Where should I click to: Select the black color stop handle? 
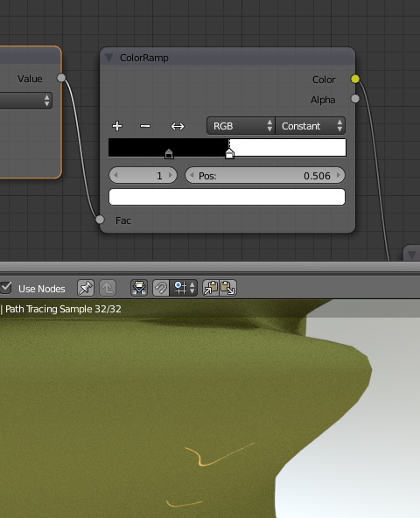[169, 154]
